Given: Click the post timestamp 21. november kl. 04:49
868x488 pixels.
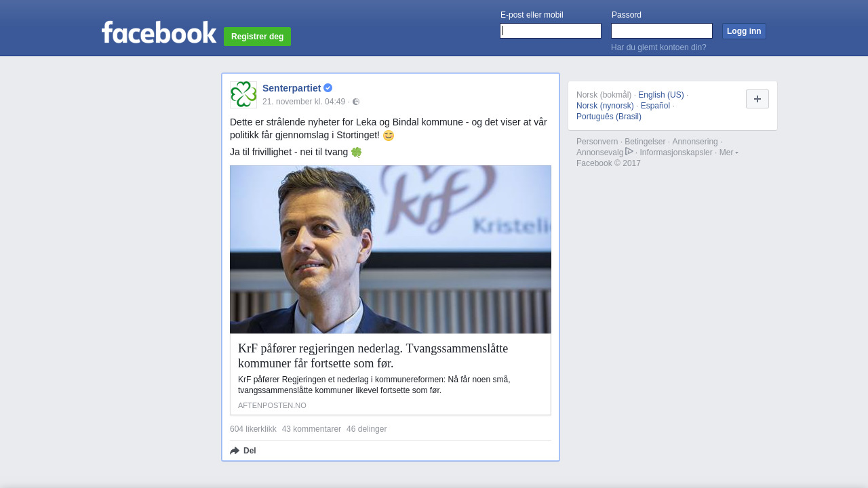Looking at the screenshot, I should pyautogui.click(x=304, y=102).
